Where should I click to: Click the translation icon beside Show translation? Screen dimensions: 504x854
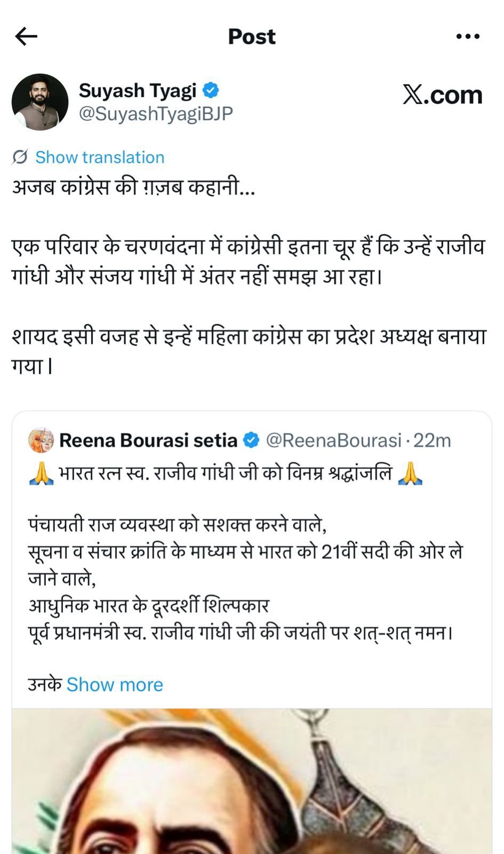point(20,157)
